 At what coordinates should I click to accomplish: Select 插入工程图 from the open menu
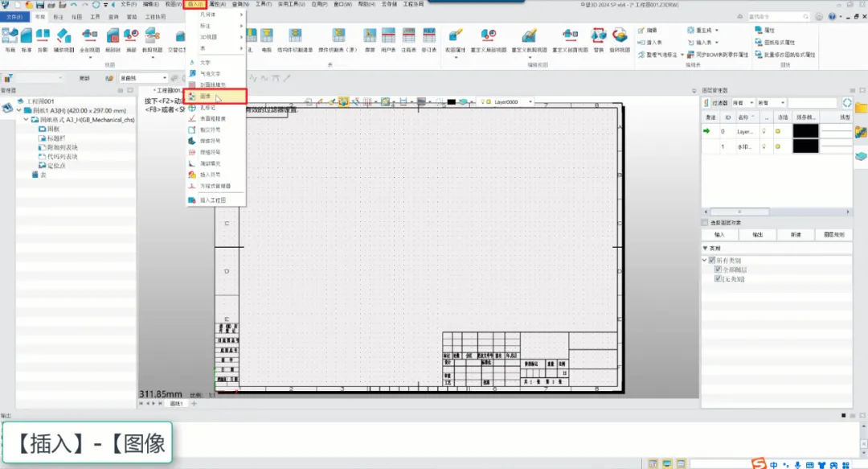tap(212, 200)
